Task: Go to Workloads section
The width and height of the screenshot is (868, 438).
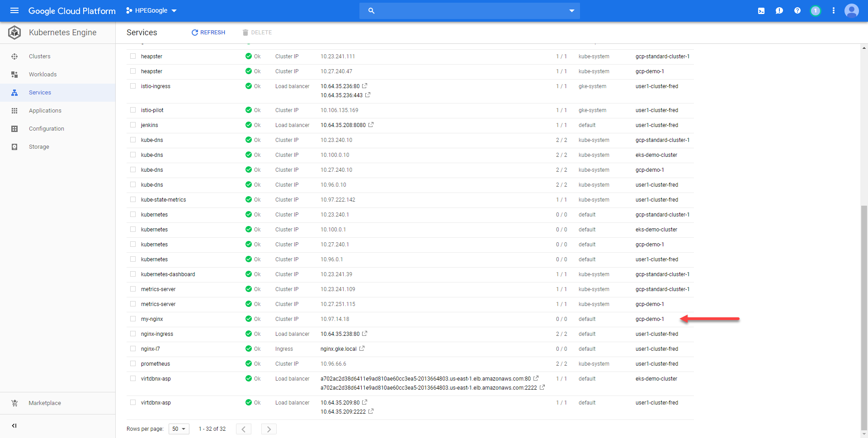Action: pyautogui.click(x=43, y=75)
